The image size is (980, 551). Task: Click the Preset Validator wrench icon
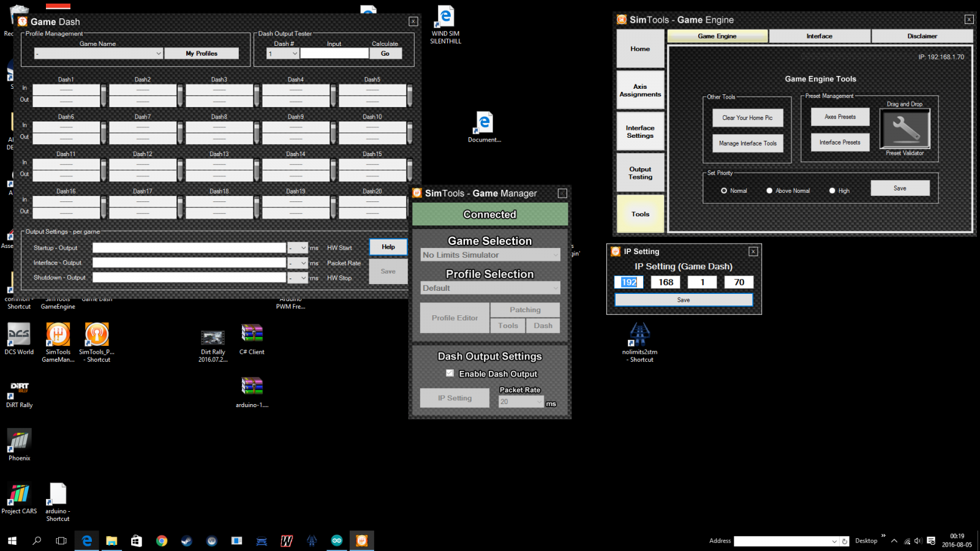905,129
